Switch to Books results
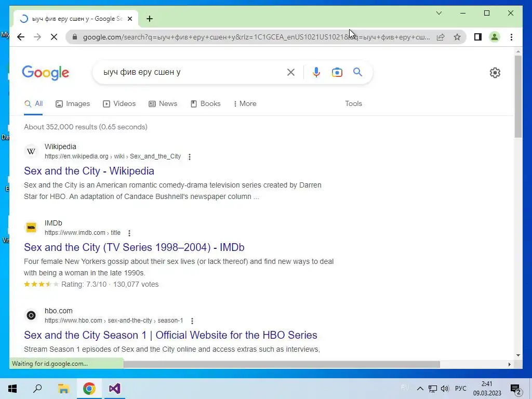532x399 pixels. point(206,104)
